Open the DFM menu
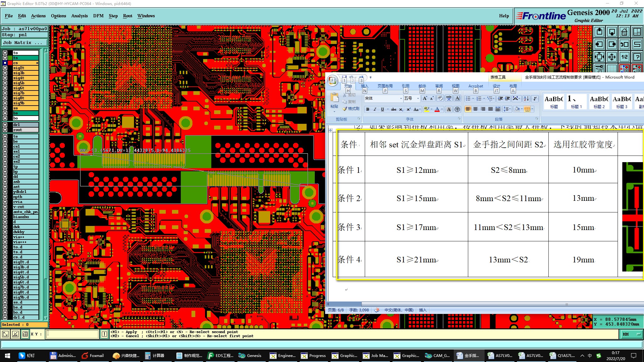Screen dimensions: 644x362 [x=98, y=16]
